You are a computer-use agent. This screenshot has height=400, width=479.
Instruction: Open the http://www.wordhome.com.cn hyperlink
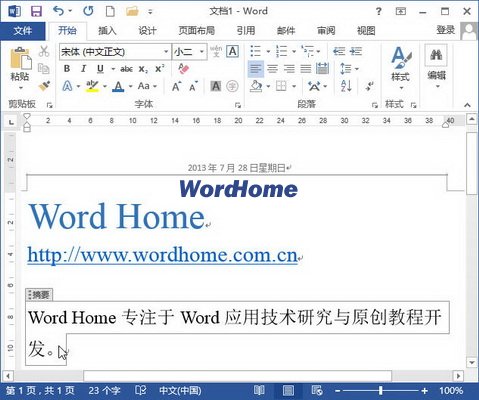click(162, 255)
